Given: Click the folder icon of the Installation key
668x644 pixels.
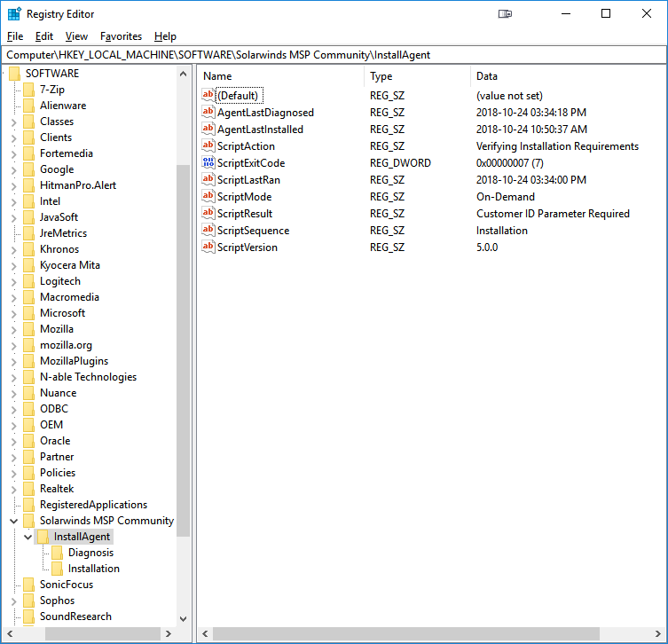Looking at the screenshot, I should click(57, 569).
